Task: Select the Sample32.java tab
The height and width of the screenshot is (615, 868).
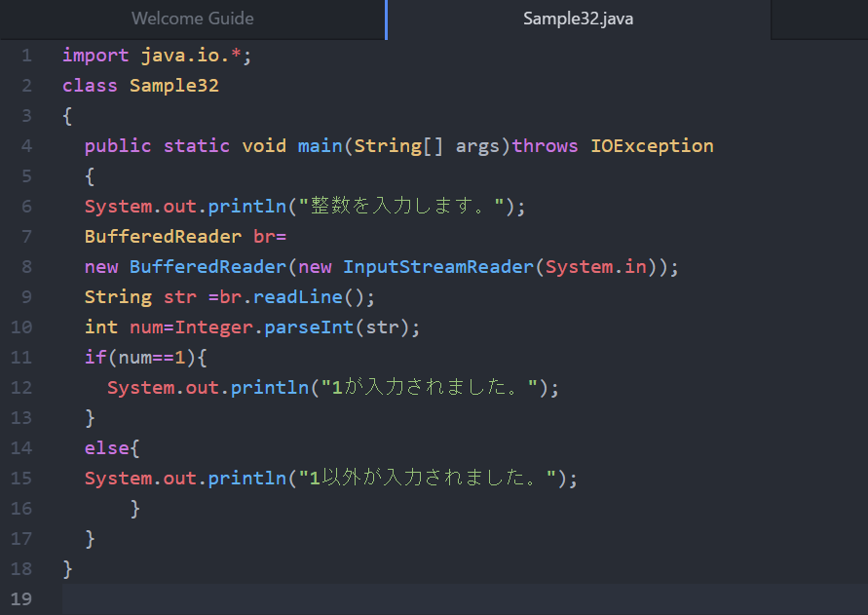Action: [579, 19]
